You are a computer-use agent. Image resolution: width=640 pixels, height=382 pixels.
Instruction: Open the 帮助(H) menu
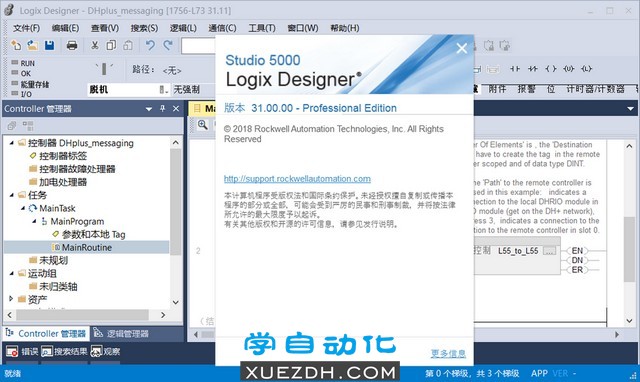[345, 28]
